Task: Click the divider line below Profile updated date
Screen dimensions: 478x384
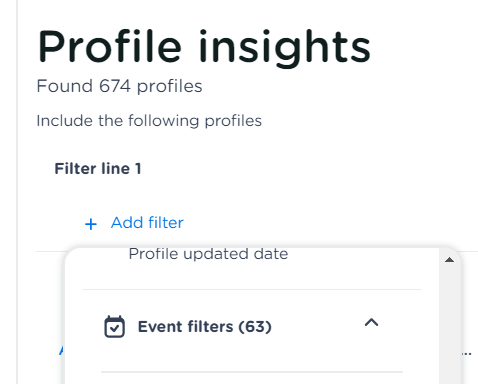Action: (x=252, y=289)
